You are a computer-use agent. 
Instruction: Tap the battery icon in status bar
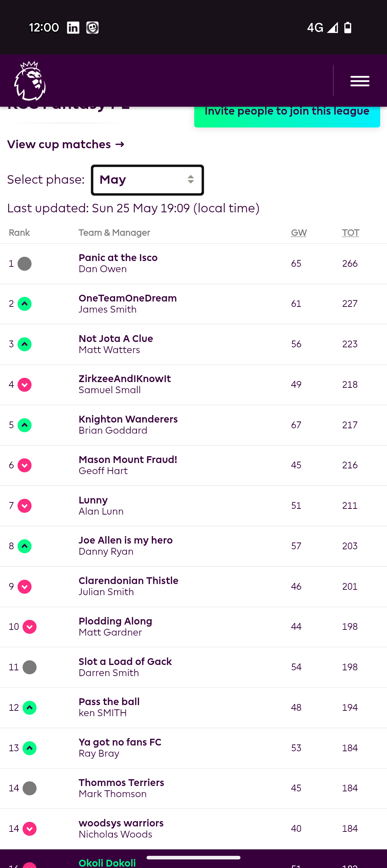click(348, 28)
